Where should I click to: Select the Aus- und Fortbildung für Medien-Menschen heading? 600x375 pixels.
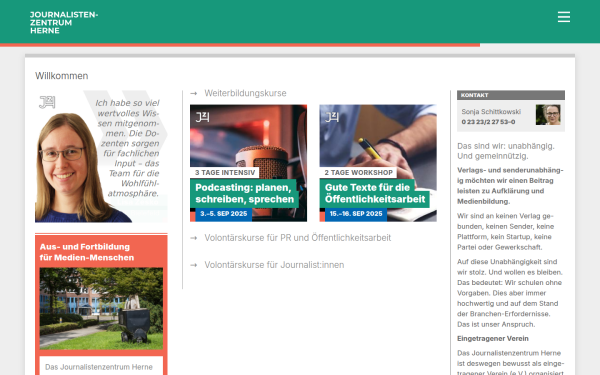coord(87,252)
